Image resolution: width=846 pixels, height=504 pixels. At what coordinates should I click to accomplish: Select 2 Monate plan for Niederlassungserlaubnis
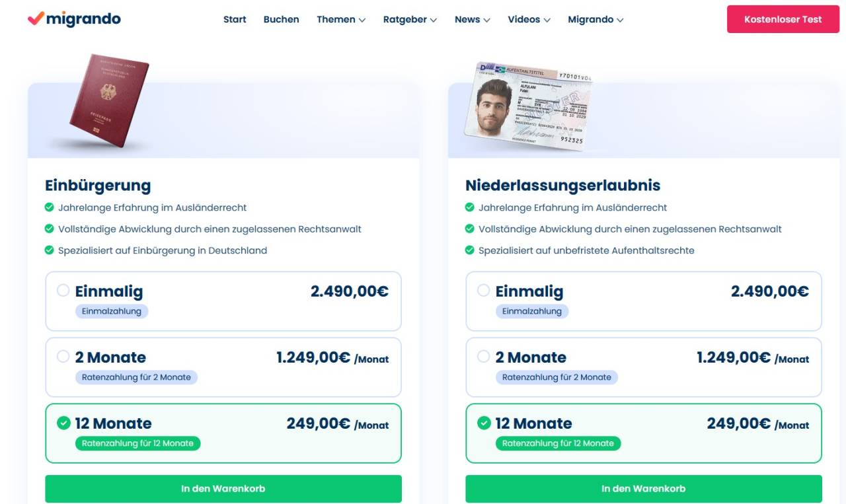[484, 357]
